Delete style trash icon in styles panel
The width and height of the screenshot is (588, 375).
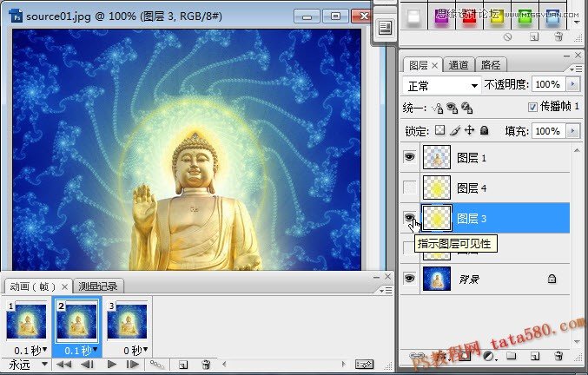click(x=558, y=36)
